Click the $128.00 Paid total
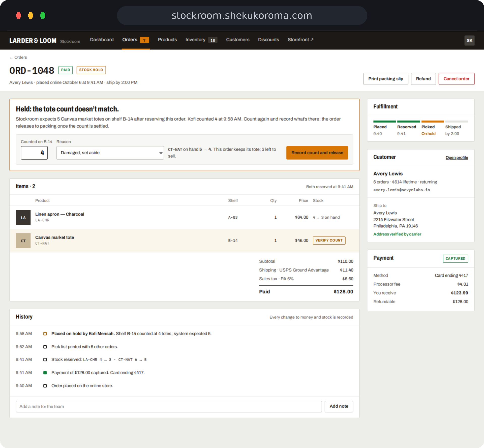This screenshot has height=448, width=484. (x=343, y=292)
